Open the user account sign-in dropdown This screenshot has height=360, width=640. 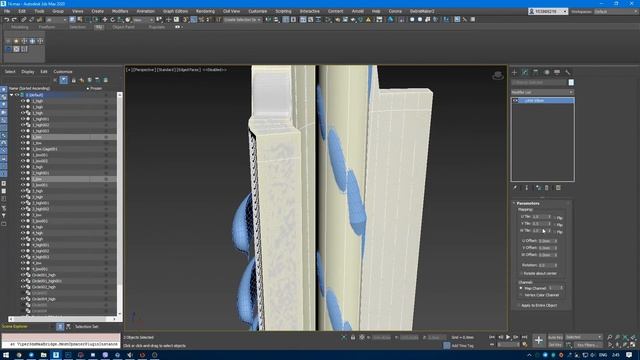(x=548, y=11)
